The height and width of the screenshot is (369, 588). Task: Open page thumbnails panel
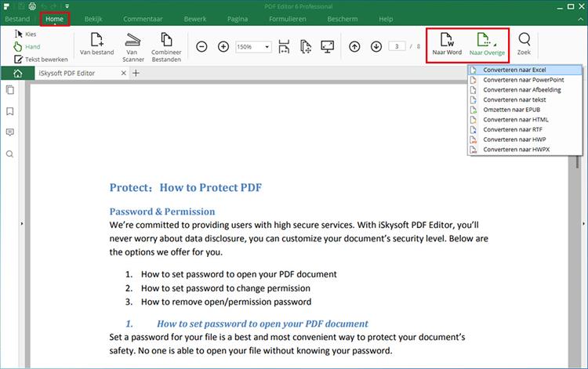(10, 90)
